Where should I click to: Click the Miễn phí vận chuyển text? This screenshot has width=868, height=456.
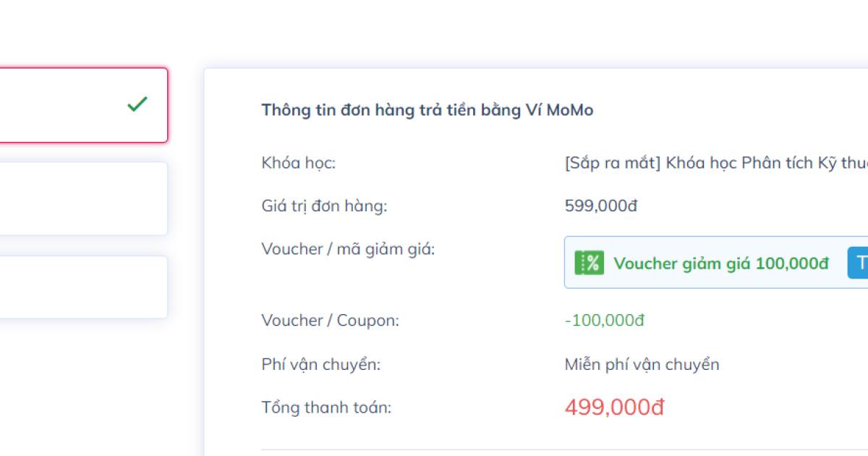coord(642,364)
